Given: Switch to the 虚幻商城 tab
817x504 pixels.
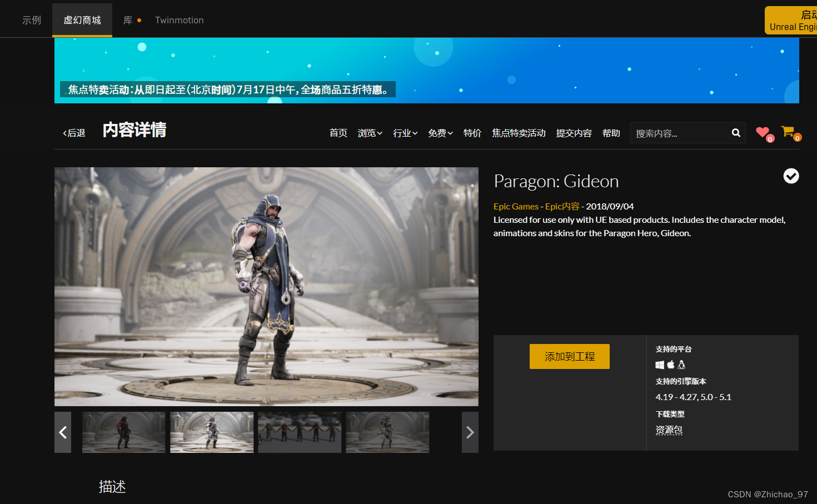Looking at the screenshot, I should pyautogui.click(x=82, y=20).
